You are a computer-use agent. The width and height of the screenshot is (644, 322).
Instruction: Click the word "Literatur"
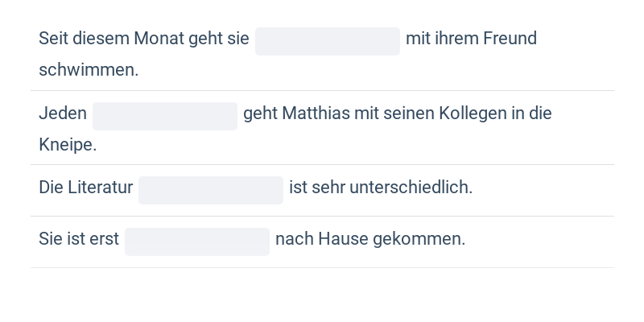tap(100, 188)
